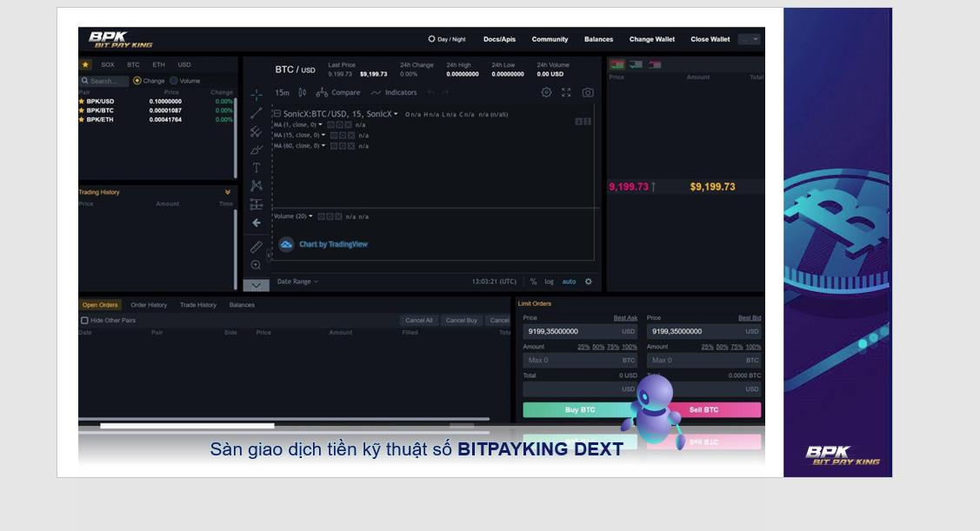Select the Volume radio button
Screen dimensions: 980x531
click(174, 81)
